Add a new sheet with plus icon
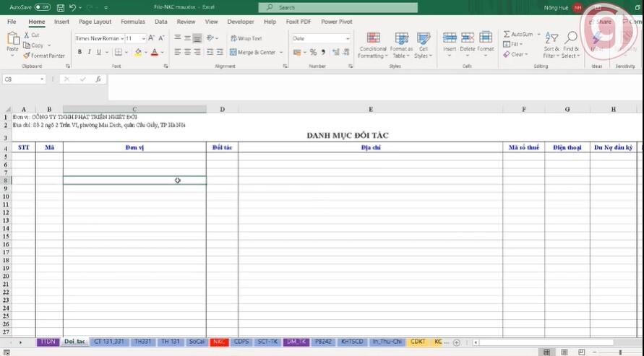The image size is (644, 356). 456,342
